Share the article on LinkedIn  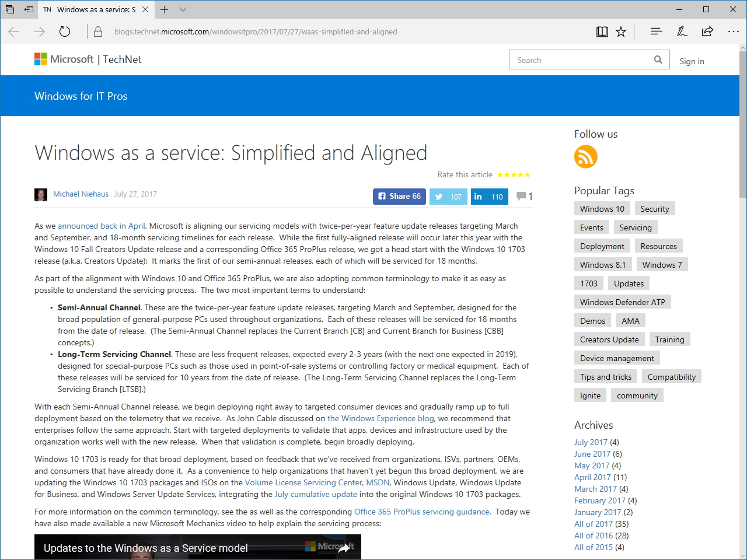489,197
